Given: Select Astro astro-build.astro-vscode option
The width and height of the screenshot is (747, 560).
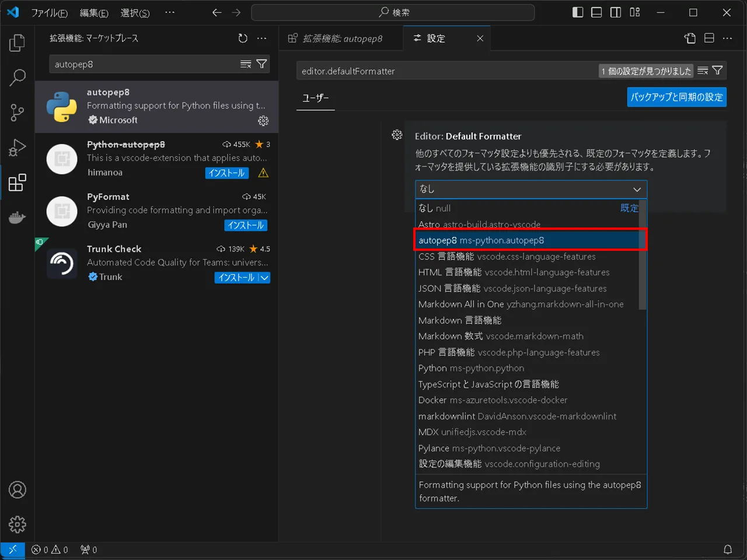Looking at the screenshot, I should tap(528, 225).
